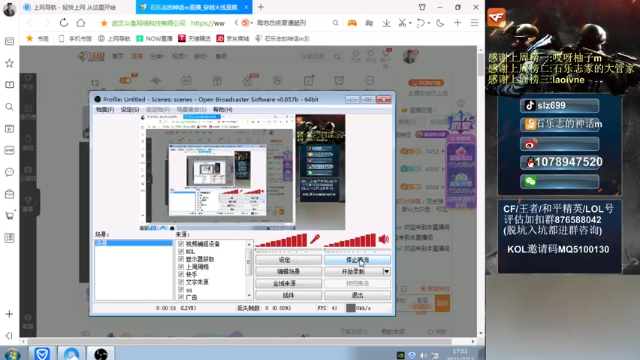
Task: Click the chat bubble icon in left sidebar
Action: click(x=9, y=172)
